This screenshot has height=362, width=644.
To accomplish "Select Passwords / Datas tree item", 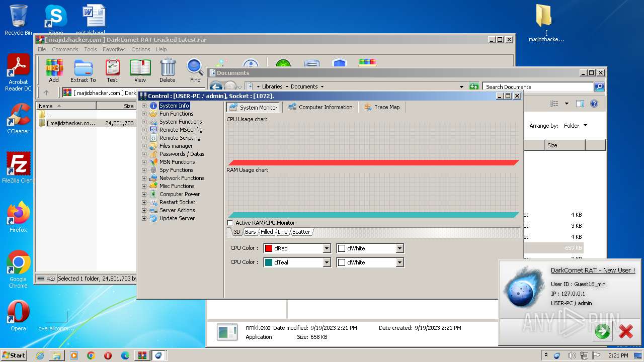I will pos(182,154).
